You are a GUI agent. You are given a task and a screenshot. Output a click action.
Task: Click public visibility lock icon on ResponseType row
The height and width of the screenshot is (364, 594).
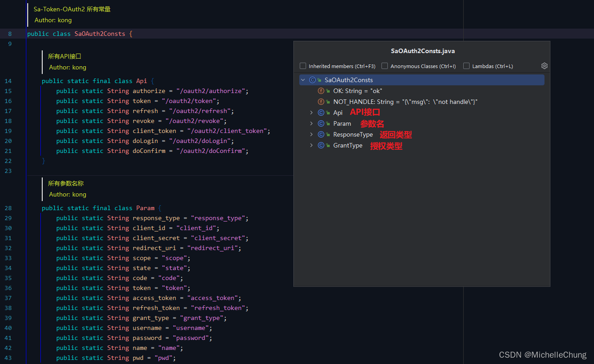pos(328,134)
